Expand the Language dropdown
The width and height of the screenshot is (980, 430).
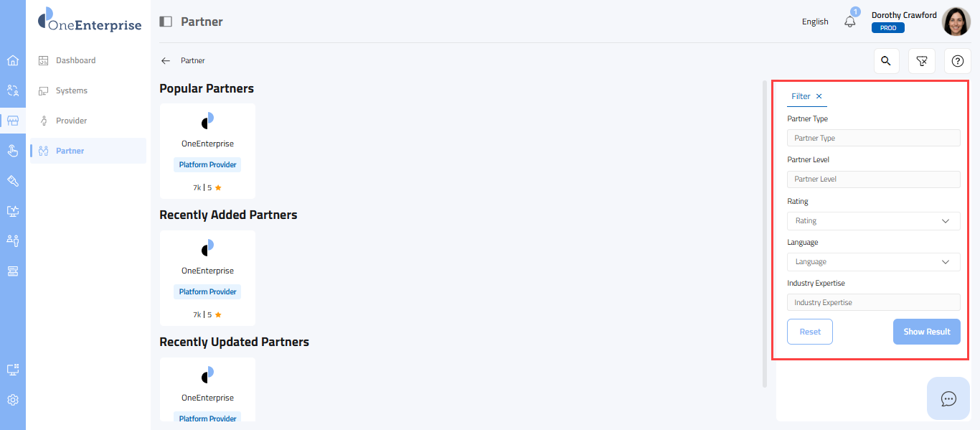tap(873, 262)
